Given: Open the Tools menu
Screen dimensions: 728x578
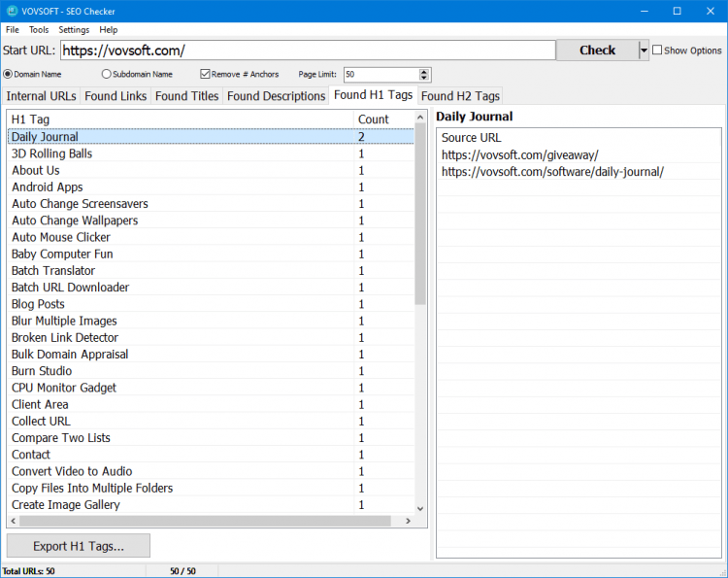Looking at the screenshot, I should point(39,30).
